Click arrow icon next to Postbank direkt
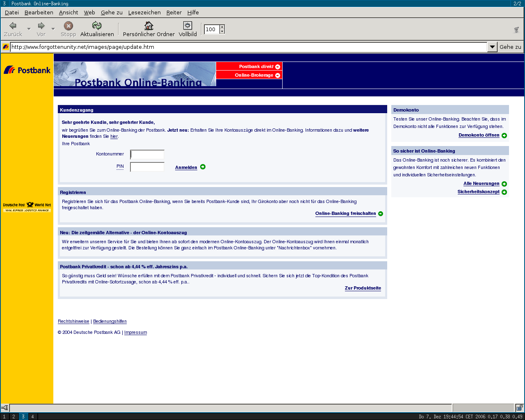The width and height of the screenshot is (525, 420). [278, 66]
